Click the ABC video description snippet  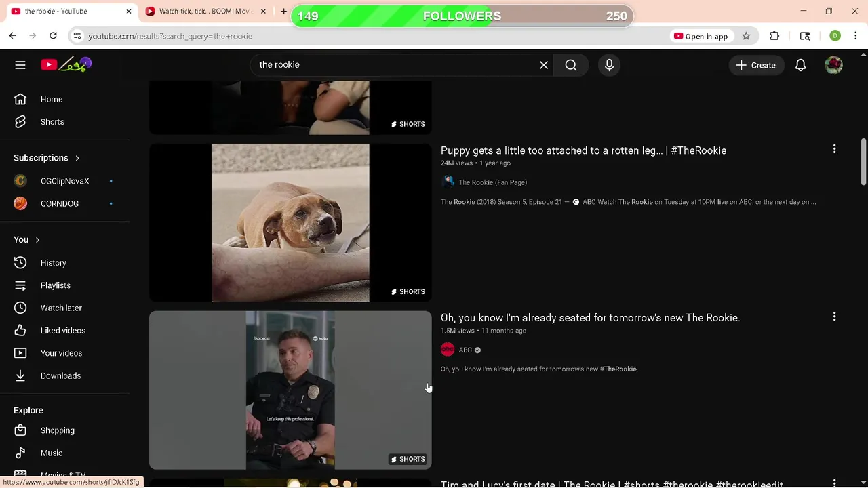coord(539,369)
